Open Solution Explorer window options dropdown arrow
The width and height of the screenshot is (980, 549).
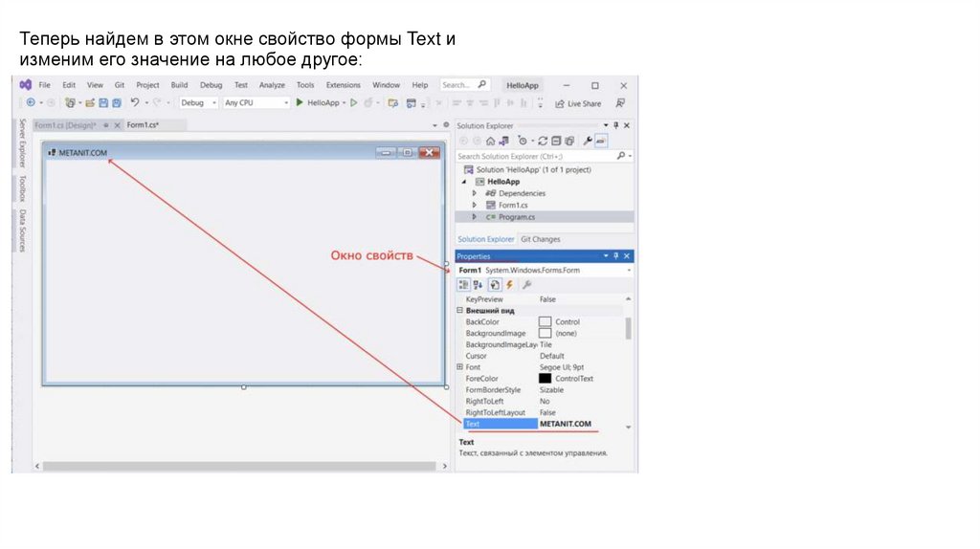click(606, 125)
